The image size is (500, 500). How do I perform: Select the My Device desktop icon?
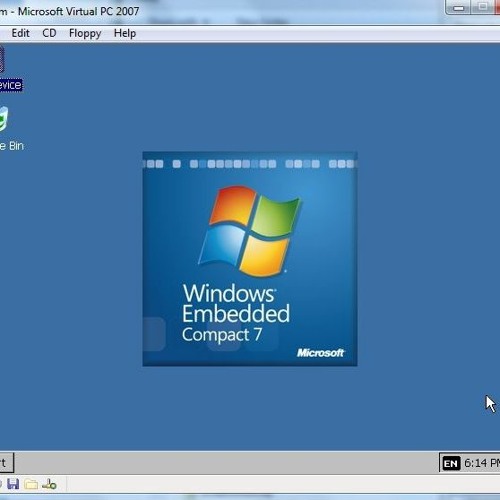pos(2,59)
